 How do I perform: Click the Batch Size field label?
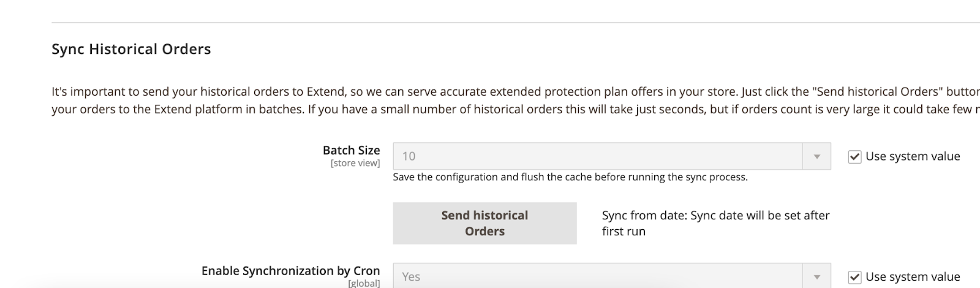pyautogui.click(x=351, y=150)
